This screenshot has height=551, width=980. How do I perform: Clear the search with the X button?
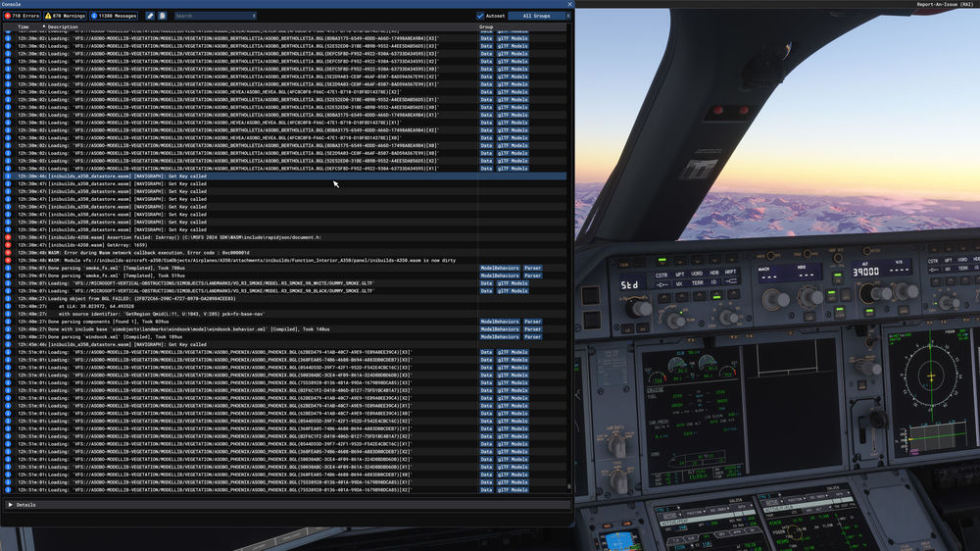pos(254,16)
